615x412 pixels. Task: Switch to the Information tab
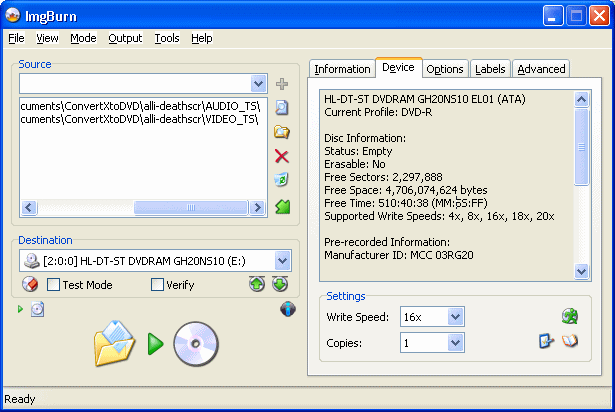[342, 69]
